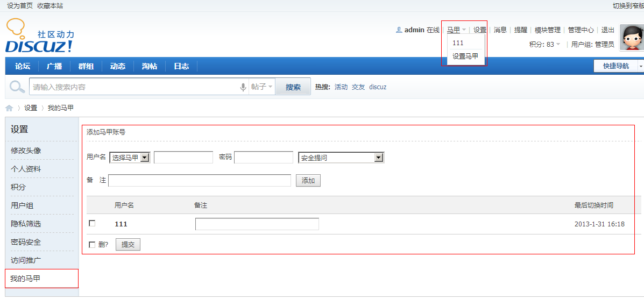Check the checkbox for user 111
The width and height of the screenshot is (644, 299).
[92, 224]
